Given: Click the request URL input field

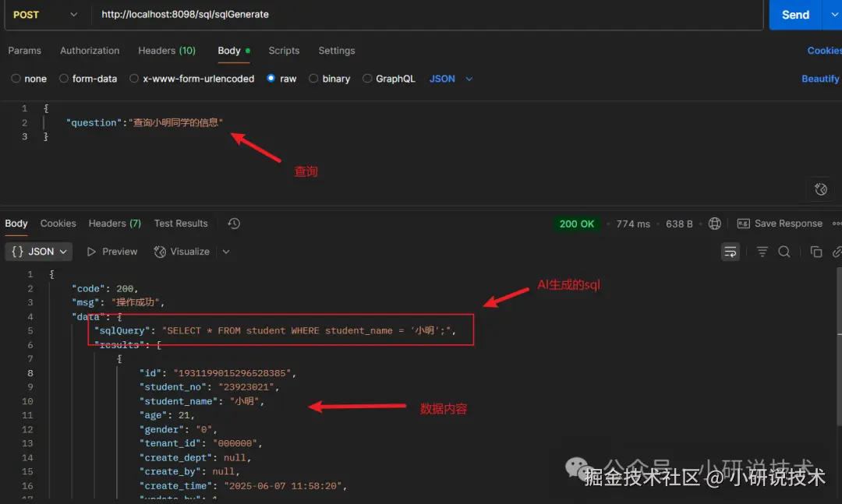Looking at the screenshot, I should tap(427, 15).
